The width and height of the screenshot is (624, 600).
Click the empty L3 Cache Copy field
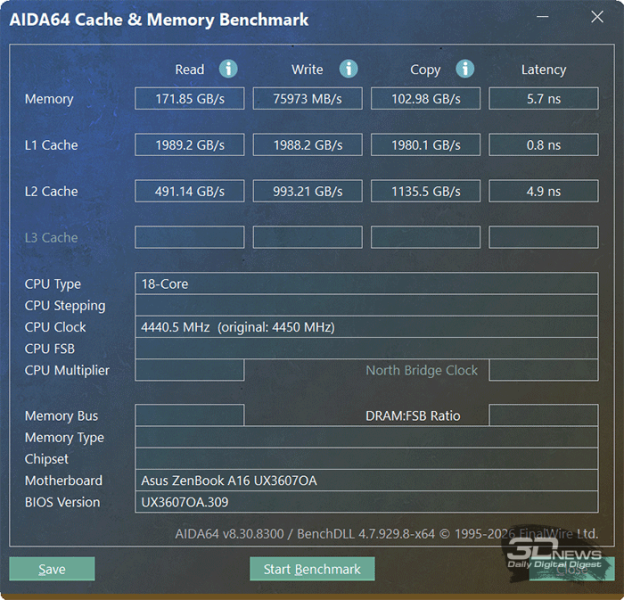426,237
